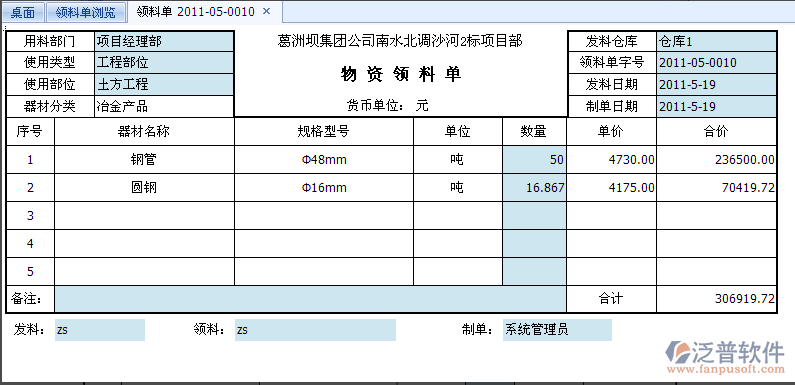The image size is (795, 385).
Task: Switch to the 桌面 tab
Action: pos(23,12)
